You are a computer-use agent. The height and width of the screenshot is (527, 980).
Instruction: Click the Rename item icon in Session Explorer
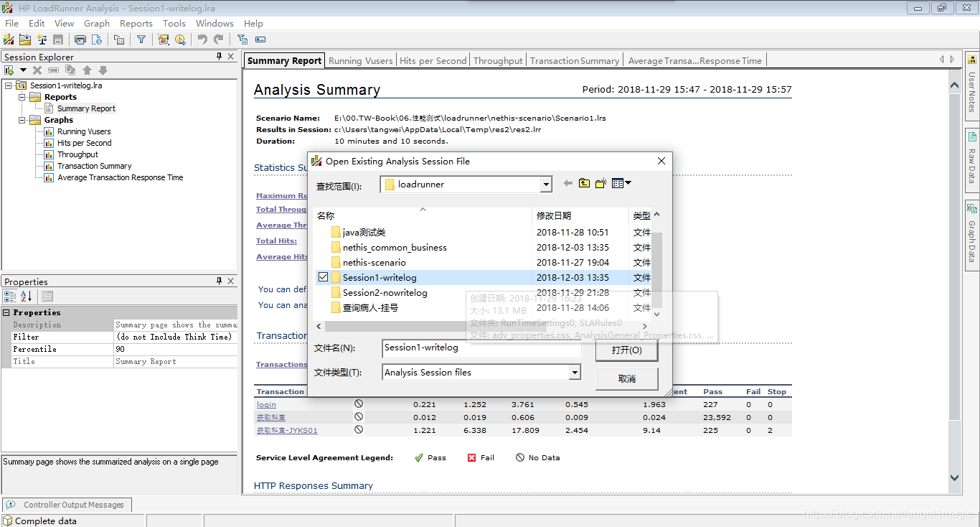(x=53, y=70)
